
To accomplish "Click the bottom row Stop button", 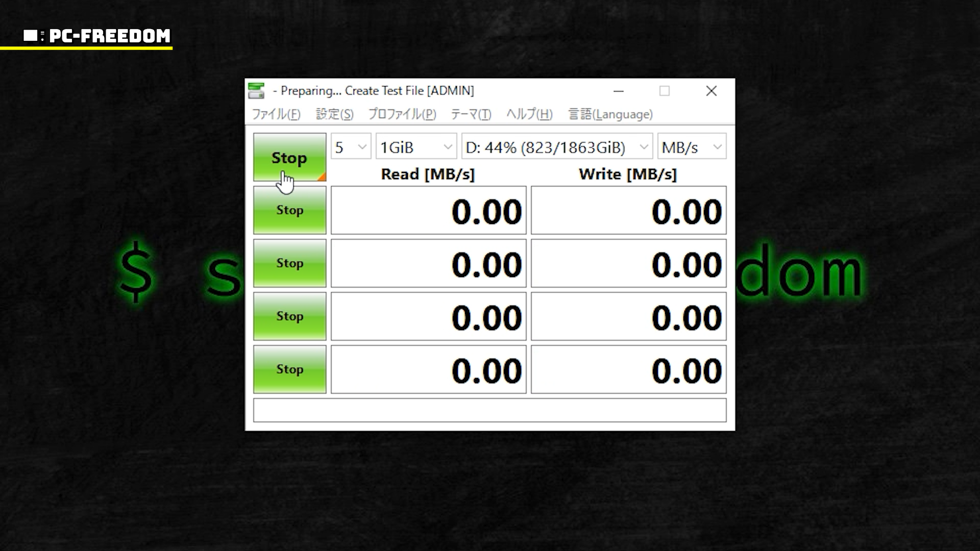I will coord(289,369).
